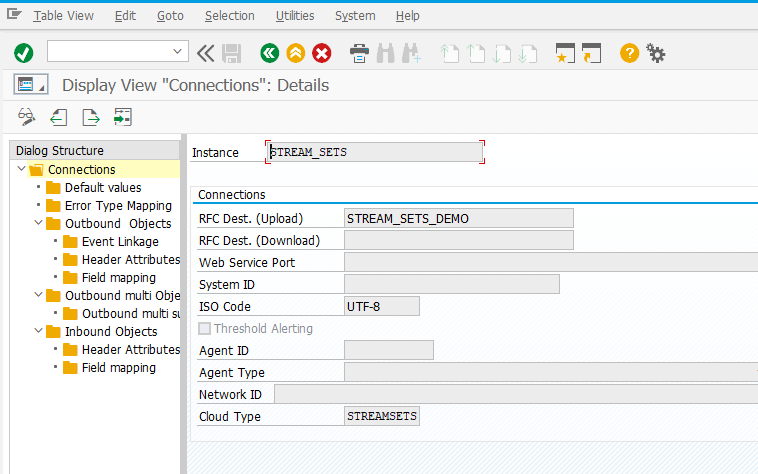Click the red Cancel icon
Image resolution: width=758 pixels, height=474 pixels.
click(321, 53)
